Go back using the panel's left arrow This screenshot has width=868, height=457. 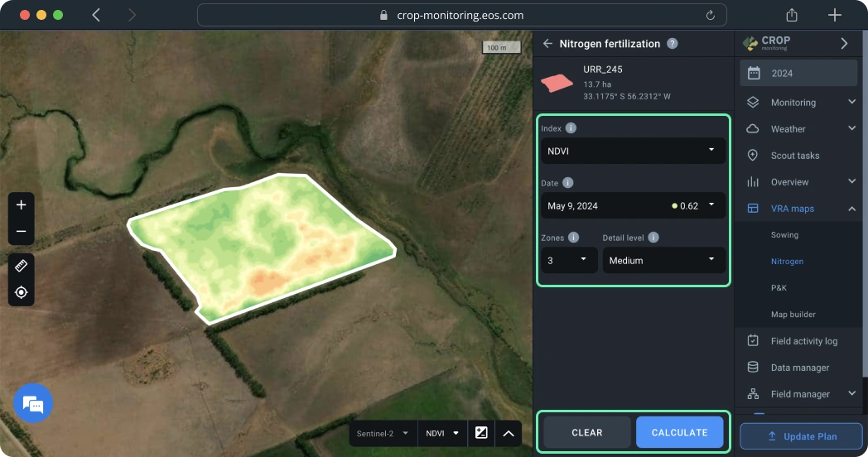[547, 44]
